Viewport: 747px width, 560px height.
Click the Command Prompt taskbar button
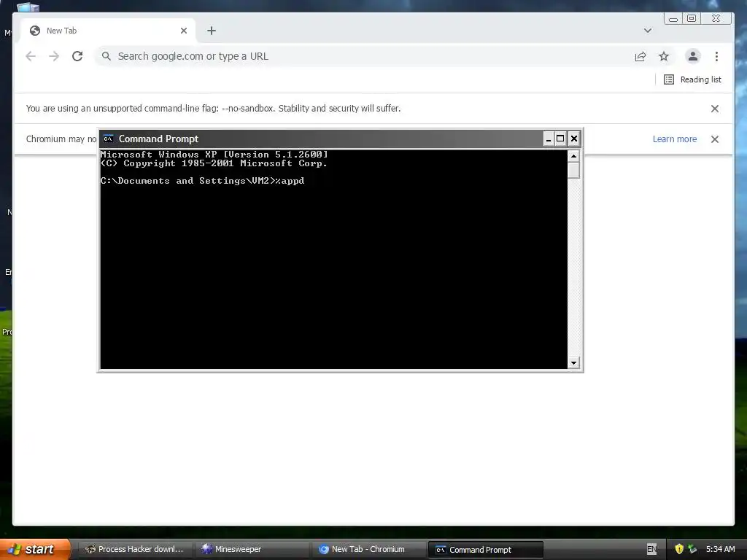coord(485,550)
